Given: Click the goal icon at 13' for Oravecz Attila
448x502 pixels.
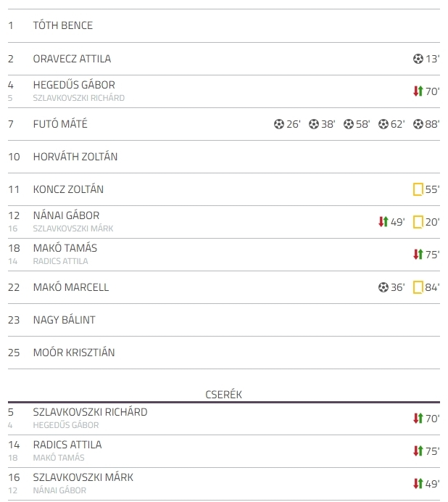Looking at the screenshot, I should pyautogui.click(x=418, y=59).
